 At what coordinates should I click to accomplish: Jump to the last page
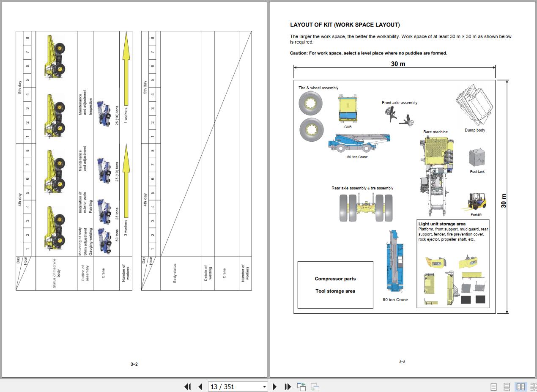pos(288,387)
